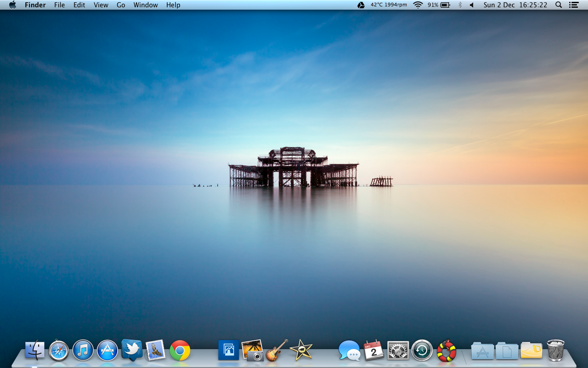Open Mail with the eagle stamp icon

pos(156,351)
